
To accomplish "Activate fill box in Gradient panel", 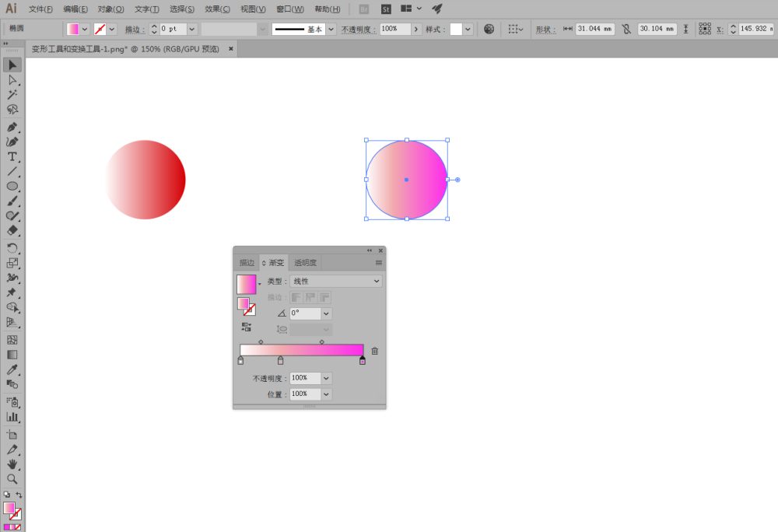I will [x=243, y=303].
